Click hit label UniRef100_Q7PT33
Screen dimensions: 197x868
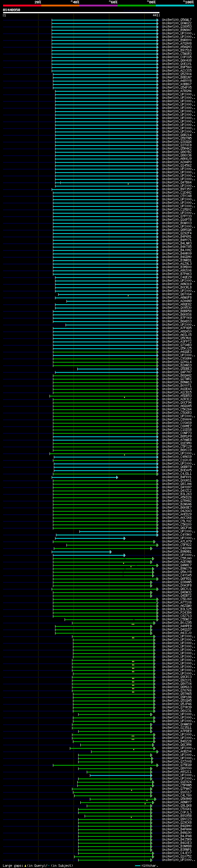tap(177, 216)
